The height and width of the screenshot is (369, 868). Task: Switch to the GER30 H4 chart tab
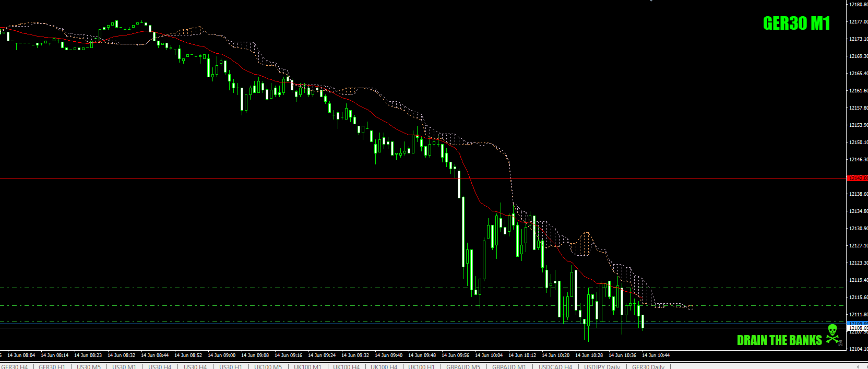(x=15, y=366)
